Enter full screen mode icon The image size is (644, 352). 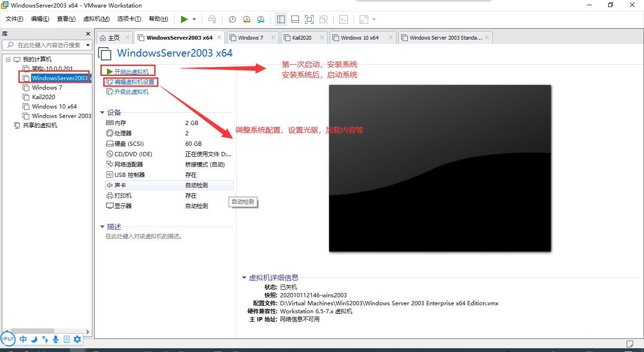tap(309, 19)
